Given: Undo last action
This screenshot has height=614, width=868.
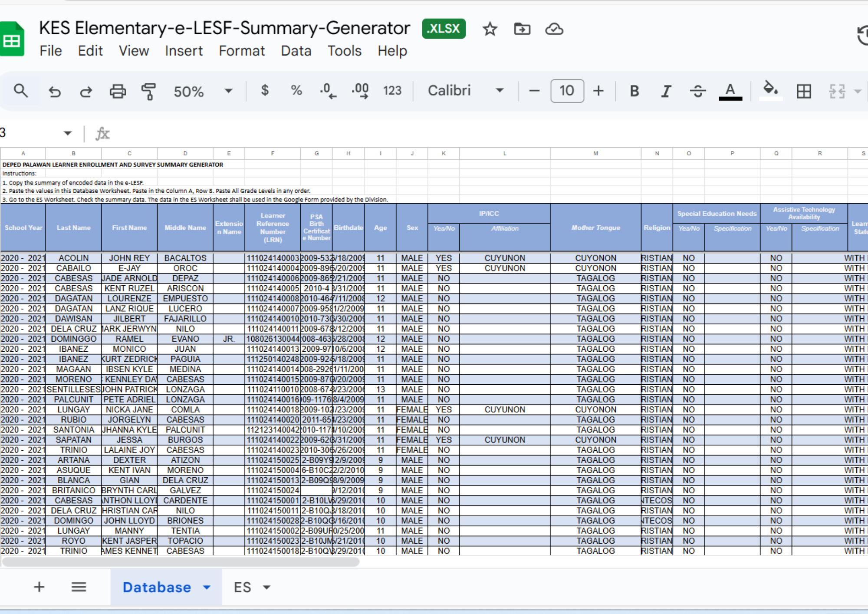Looking at the screenshot, I should pos(54,91).
